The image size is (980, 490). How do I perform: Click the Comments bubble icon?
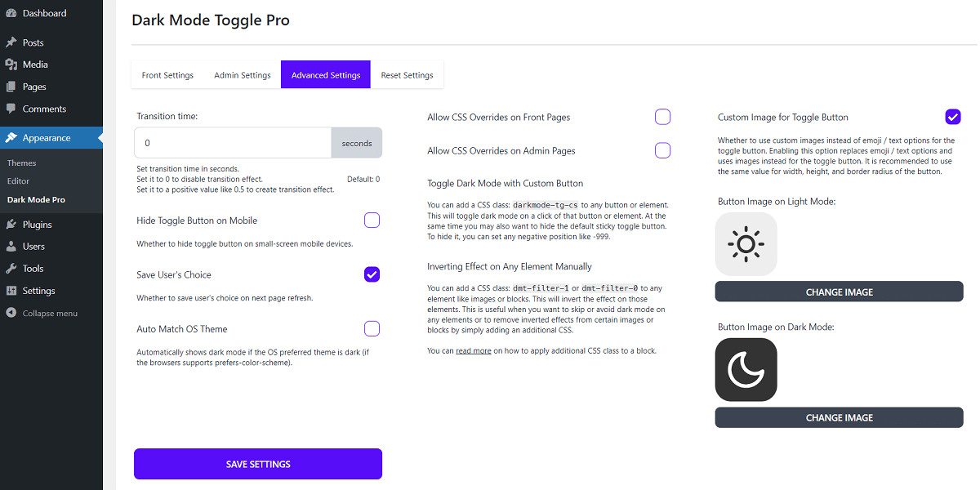tap(11, 109)
